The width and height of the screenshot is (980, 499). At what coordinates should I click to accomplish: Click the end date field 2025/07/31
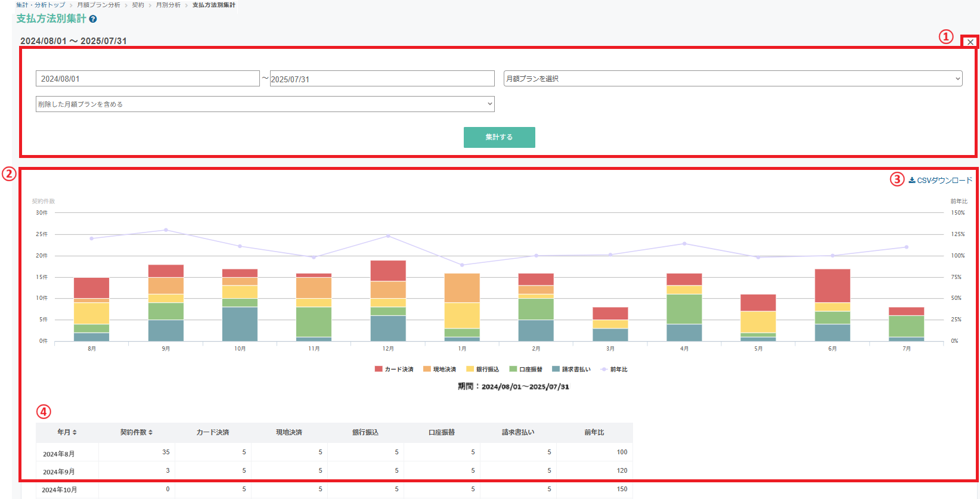click(382, 79)
